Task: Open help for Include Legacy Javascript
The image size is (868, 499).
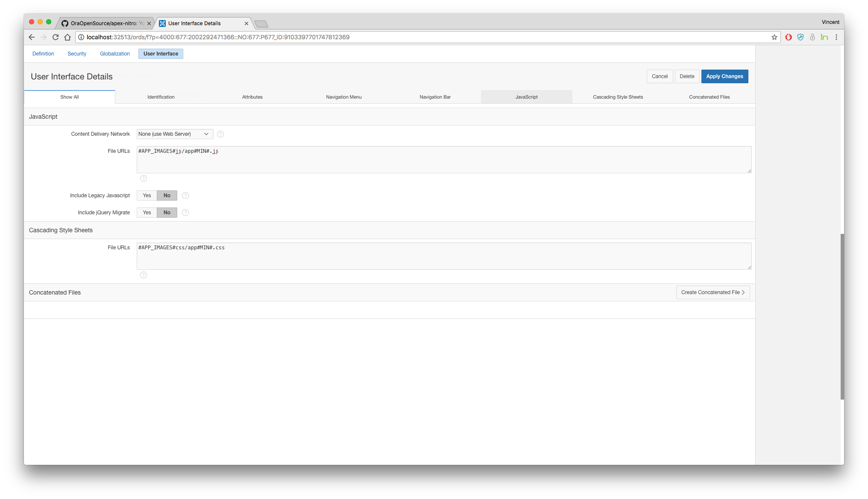Action: click(185, 196)
